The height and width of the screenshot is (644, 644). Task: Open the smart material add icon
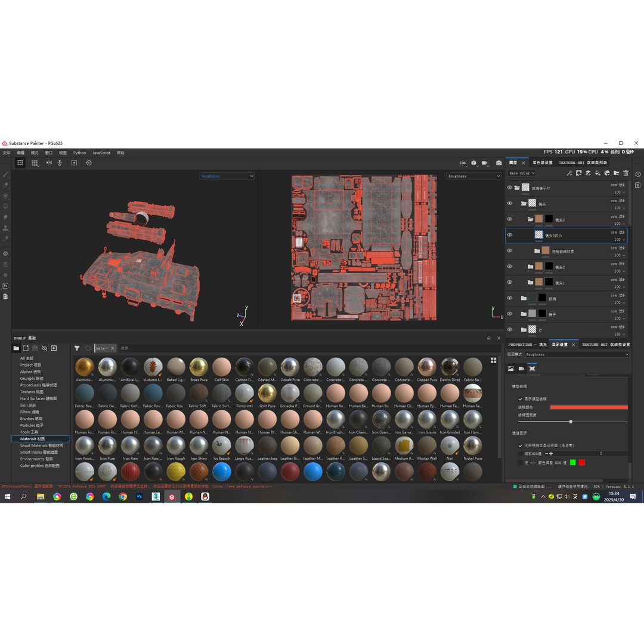pos(607,174)
